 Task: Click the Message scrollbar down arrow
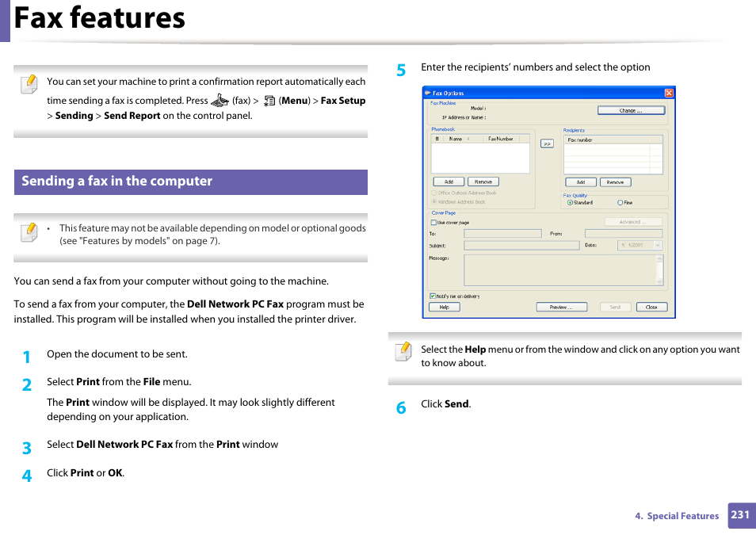coord(659,281)
